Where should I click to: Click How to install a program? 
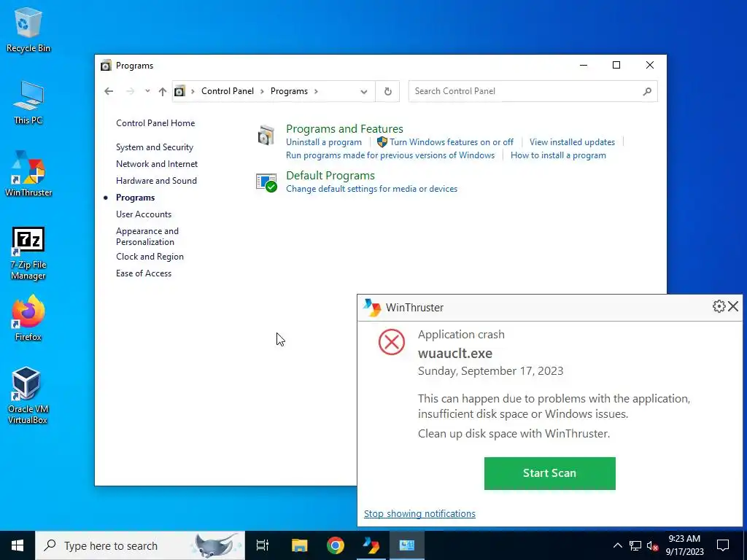[558, 155]
